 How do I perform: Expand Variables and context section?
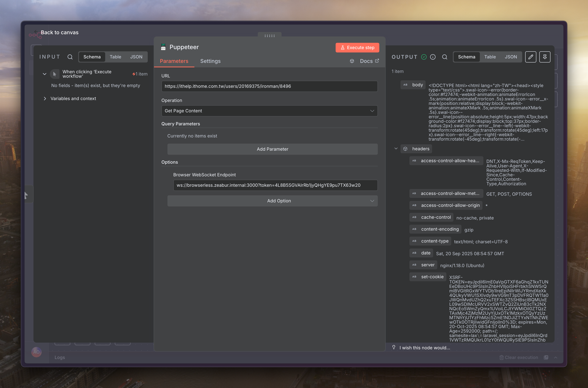(45, 98)
